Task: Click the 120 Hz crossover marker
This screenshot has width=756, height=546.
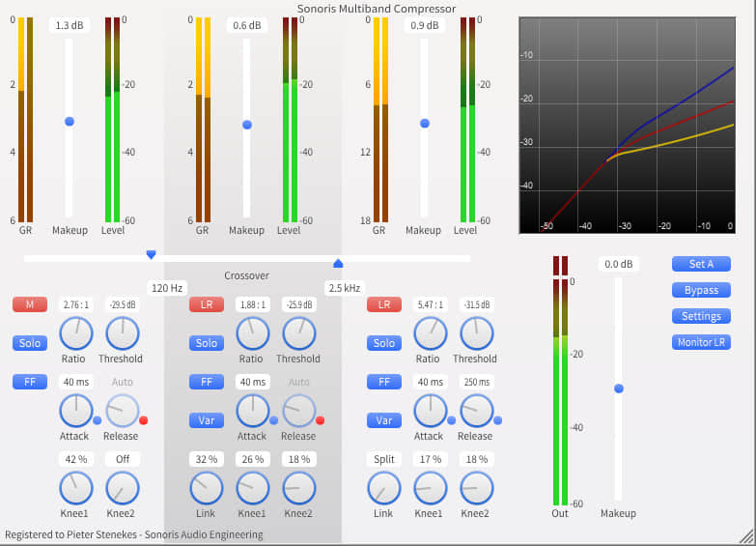Action: pos(151,255)
